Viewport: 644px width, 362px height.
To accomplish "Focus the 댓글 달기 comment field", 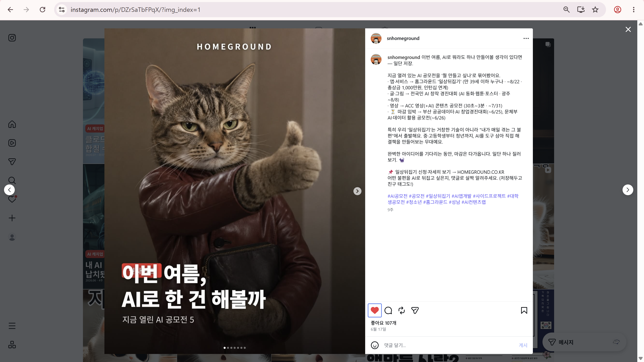I will coord(449,345).
